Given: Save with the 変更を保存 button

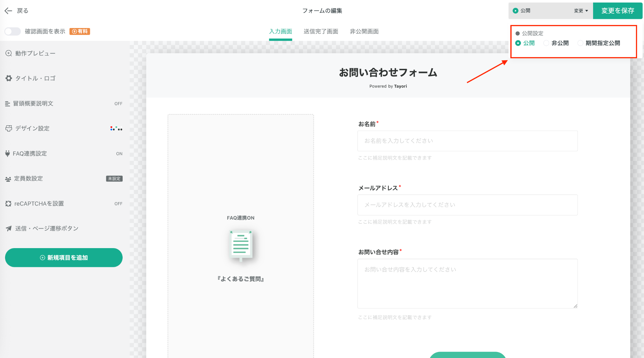Looking at the screenshot, I should [x=618, y=11].
